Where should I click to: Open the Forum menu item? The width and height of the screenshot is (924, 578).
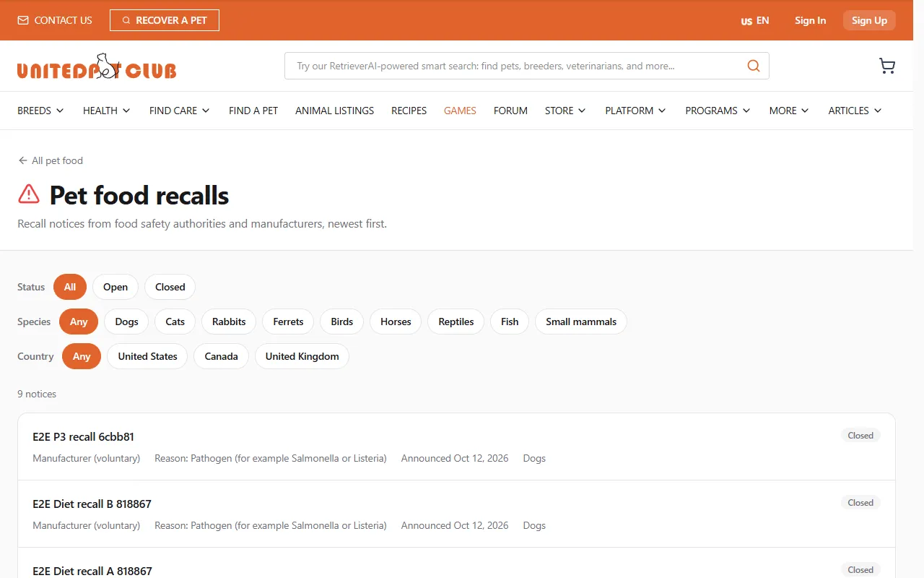[510, 111]
